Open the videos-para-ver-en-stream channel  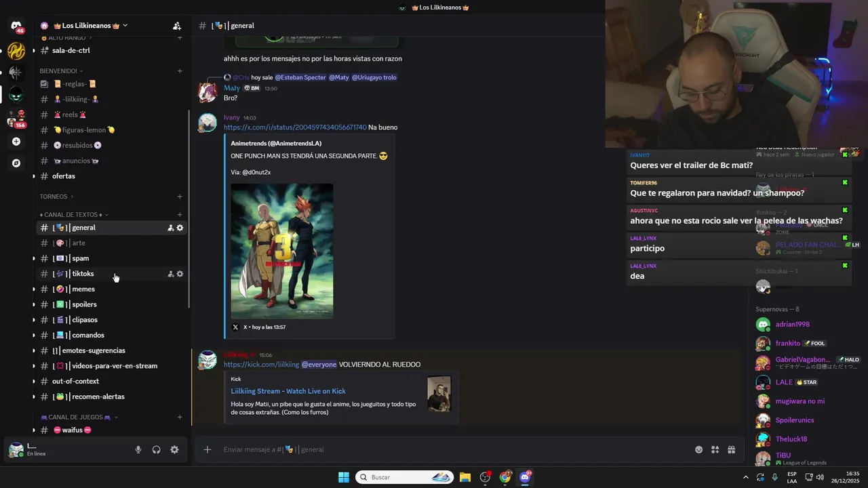[112, 366]
